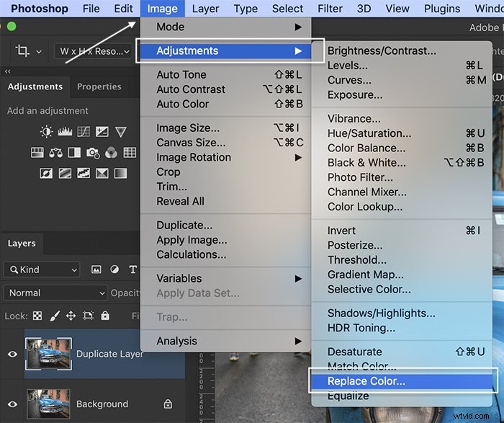Select the Duplicate Layer thumbnail
The image size is (504, 423).
pos(48,354)
